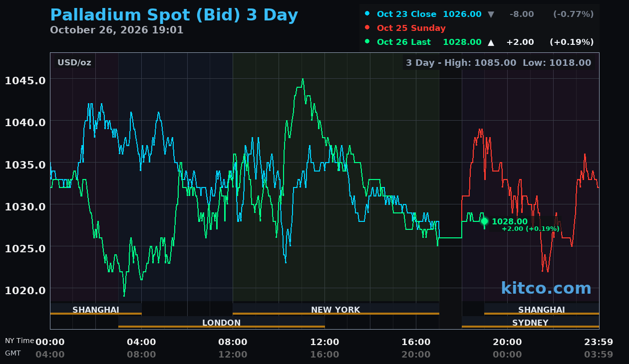
Task: Click the '-8.00' change value
Action: (522, 14)
